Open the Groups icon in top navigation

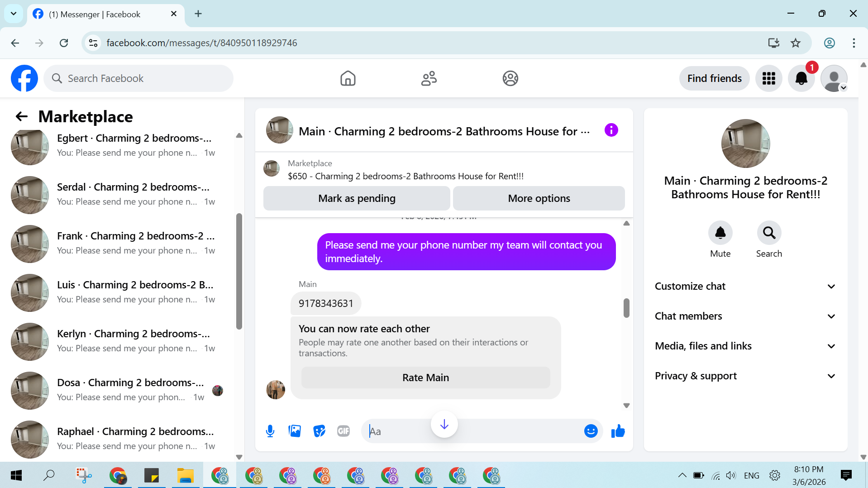click(x=510, y=78)
